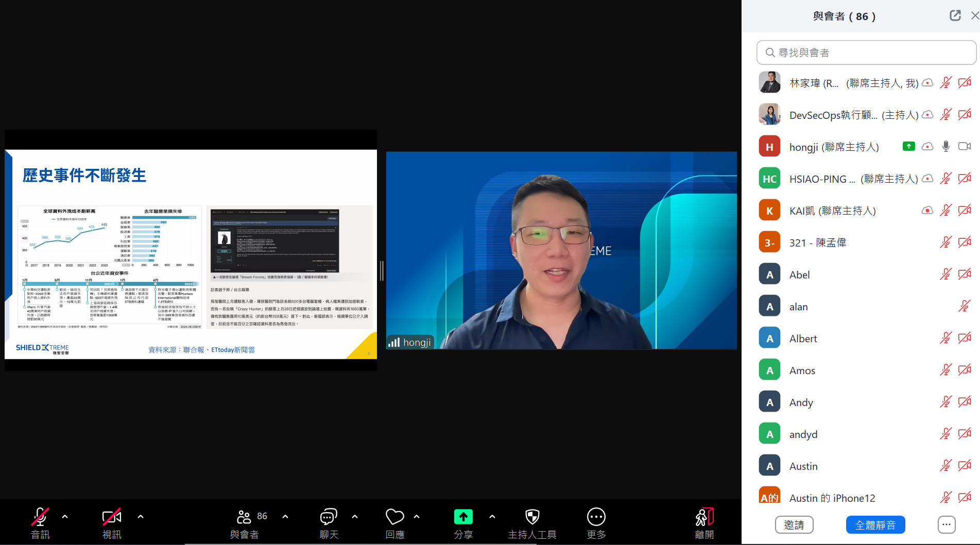The height and width of the screenshot is (545, 980).
Task: Toggle hongji's microphone in participants list
Action: click(x=945, y=147)
